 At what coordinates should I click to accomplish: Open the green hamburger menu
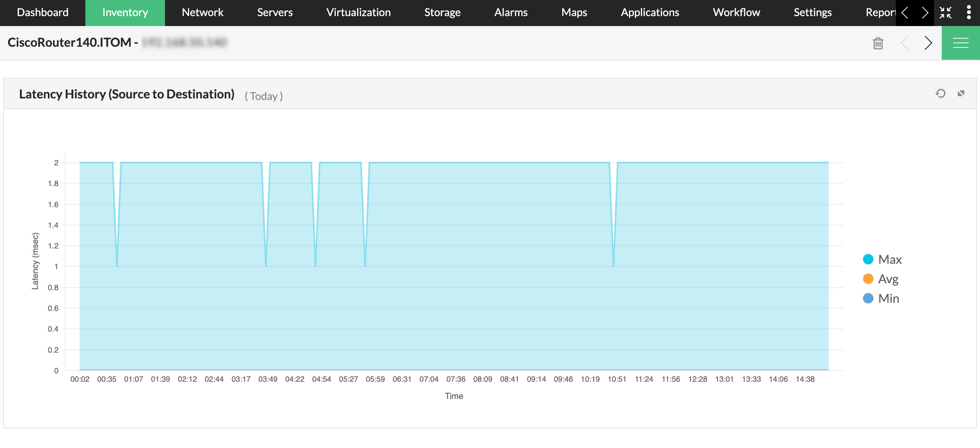(x=960, y=43)
